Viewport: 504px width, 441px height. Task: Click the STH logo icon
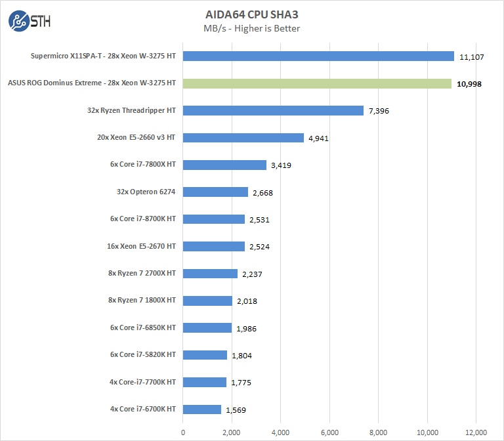[x=30, y=21]
